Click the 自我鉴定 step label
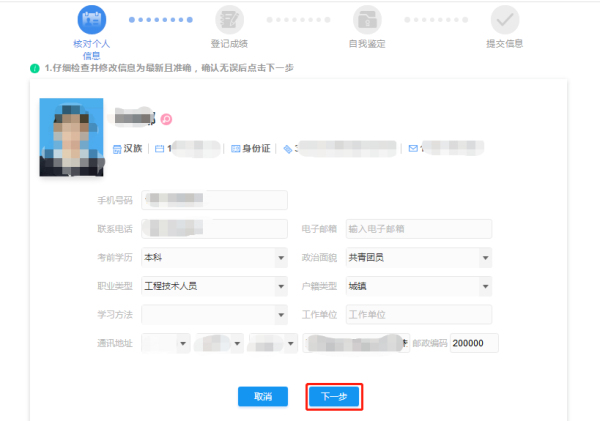This screenshot has height=421, width=600. [367, 44]
